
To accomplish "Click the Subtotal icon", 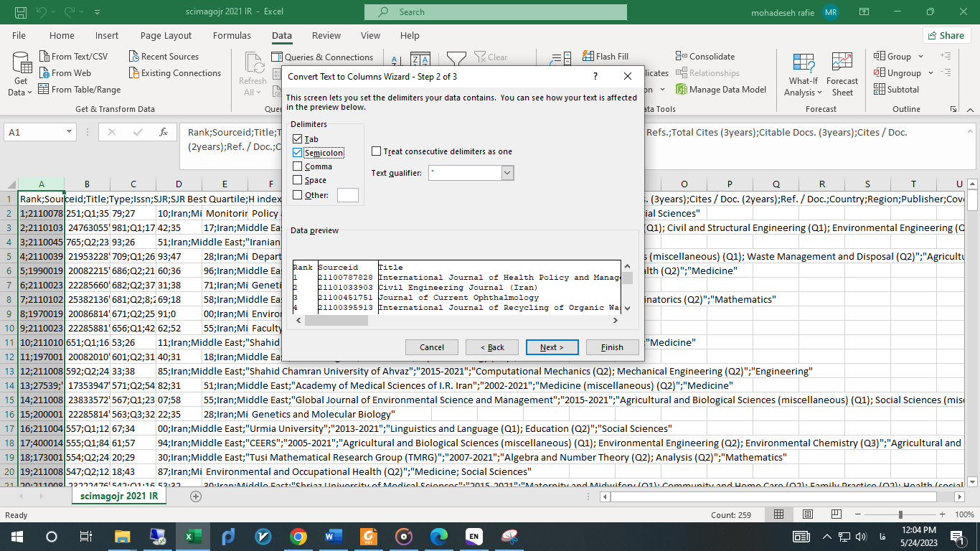I will click(x=880, y=90).
